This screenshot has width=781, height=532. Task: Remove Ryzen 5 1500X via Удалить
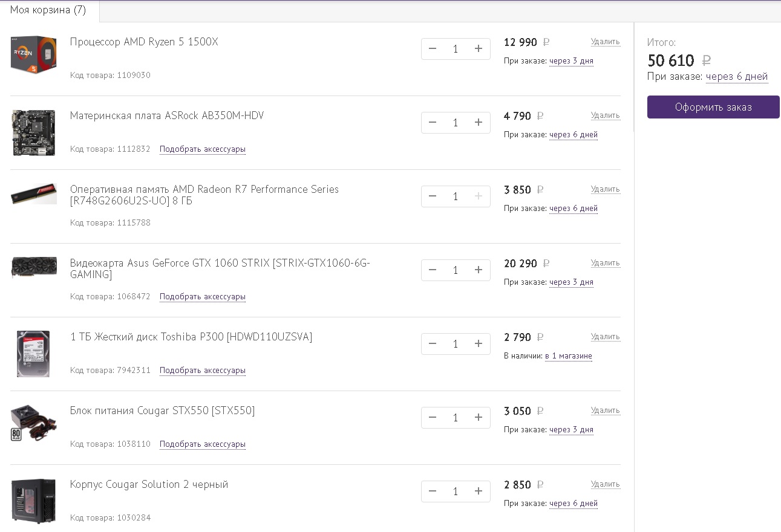[x=605, y=42]
